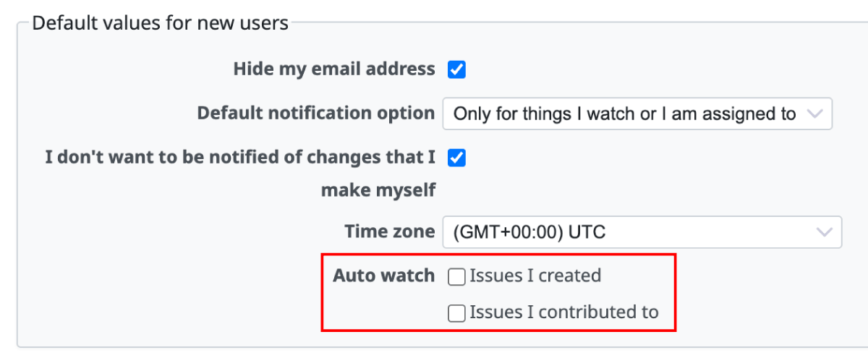The height and width of the screenshot is (358, 868).
Task: Click the Hide my email address label
Action: coord(334,69)
